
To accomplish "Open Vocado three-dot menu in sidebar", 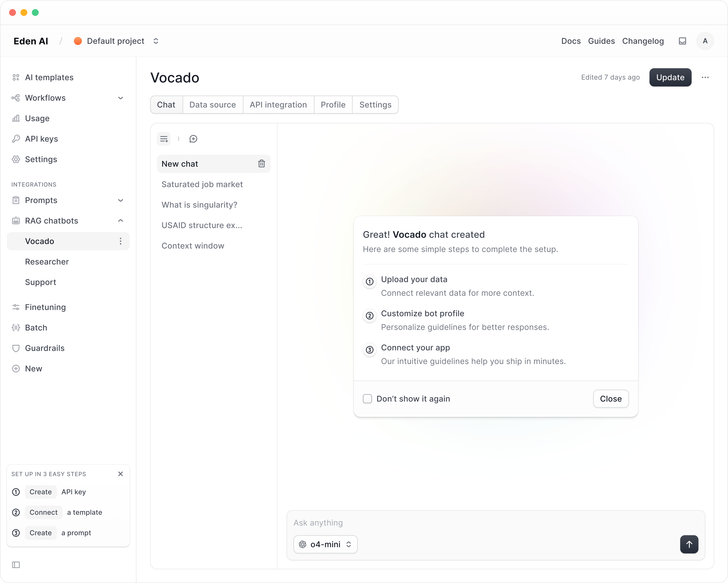I will coord(121,241).
